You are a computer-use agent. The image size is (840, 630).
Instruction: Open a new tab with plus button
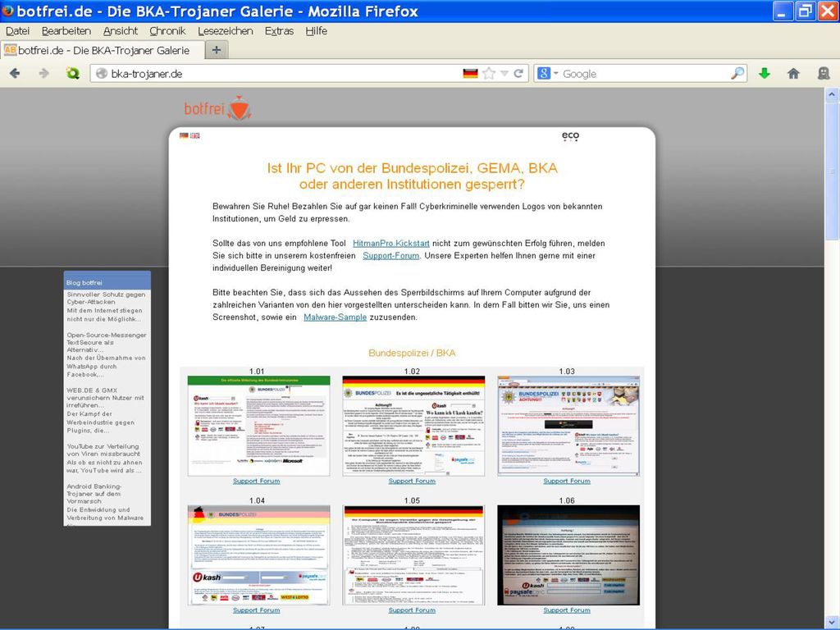[217, 50]
